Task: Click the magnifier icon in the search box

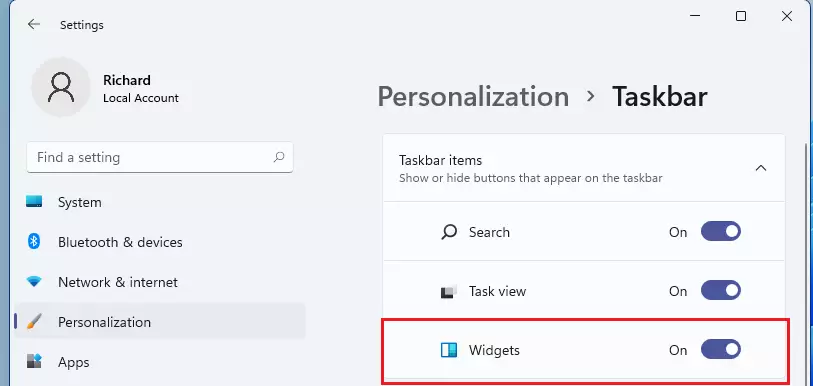Action: pyautogui.click(x=279, y=157)
